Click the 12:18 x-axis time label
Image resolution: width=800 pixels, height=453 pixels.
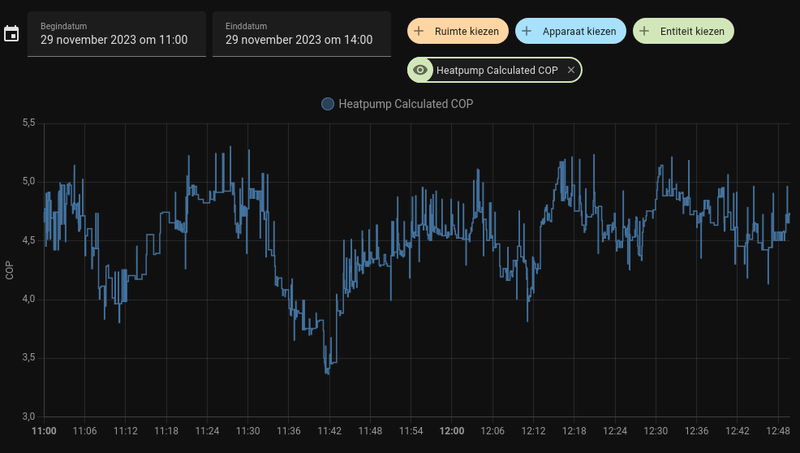coord(574,431)
